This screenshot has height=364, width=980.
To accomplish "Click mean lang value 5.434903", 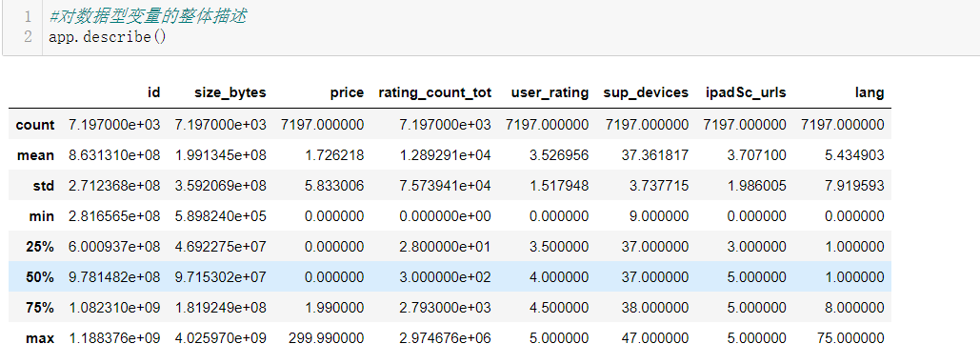I will tap(855, 155).
